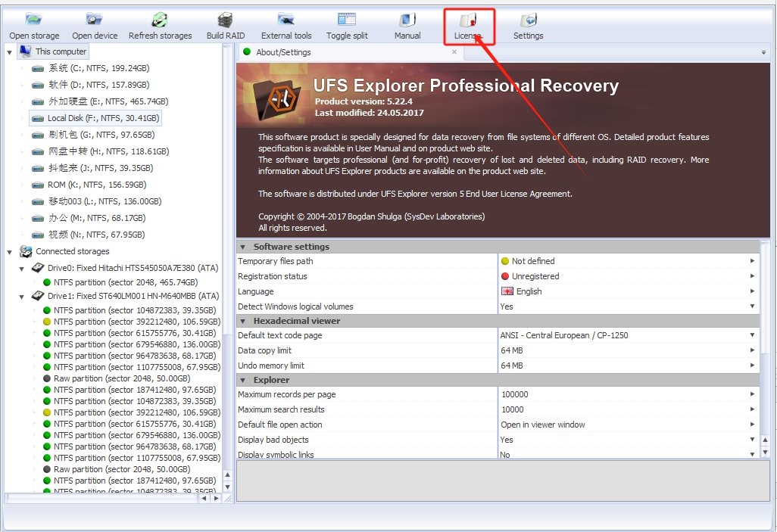Select the 视频 (N:) drive icon
Image resolution: width=777 pixels, height=532 pixels.
coord(38,235)
